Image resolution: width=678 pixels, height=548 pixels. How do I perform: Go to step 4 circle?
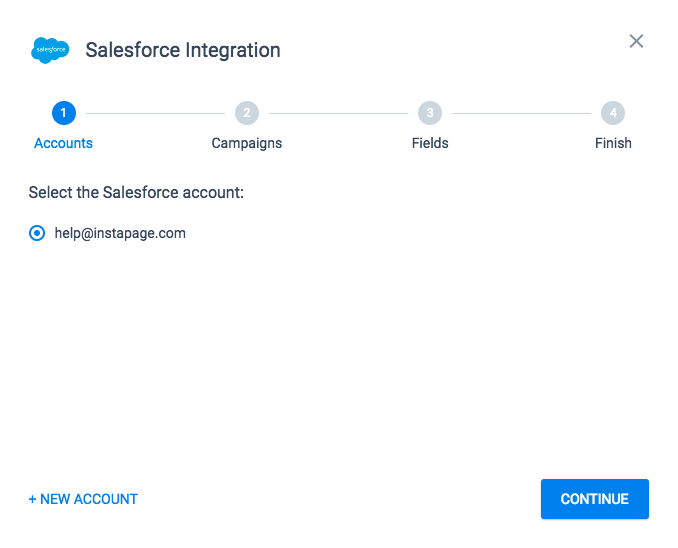click(613, 113)
